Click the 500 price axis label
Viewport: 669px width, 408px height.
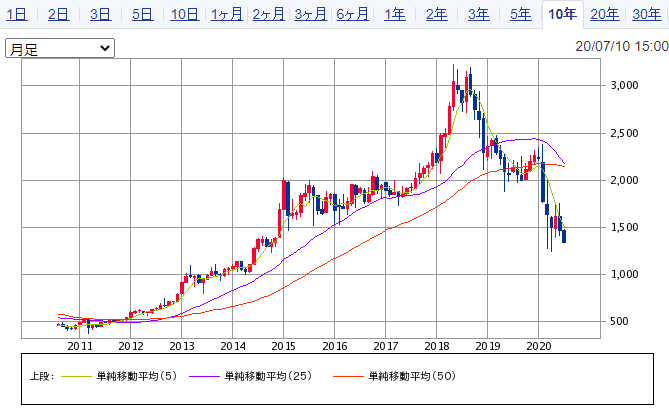pyautogui.click(x=619, y=321)
